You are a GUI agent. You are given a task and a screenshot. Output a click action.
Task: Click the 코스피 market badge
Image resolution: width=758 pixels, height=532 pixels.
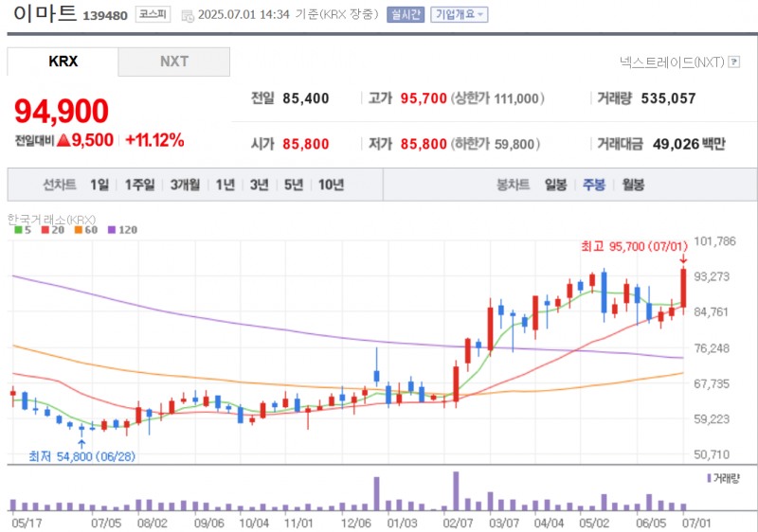click(153, 14)
